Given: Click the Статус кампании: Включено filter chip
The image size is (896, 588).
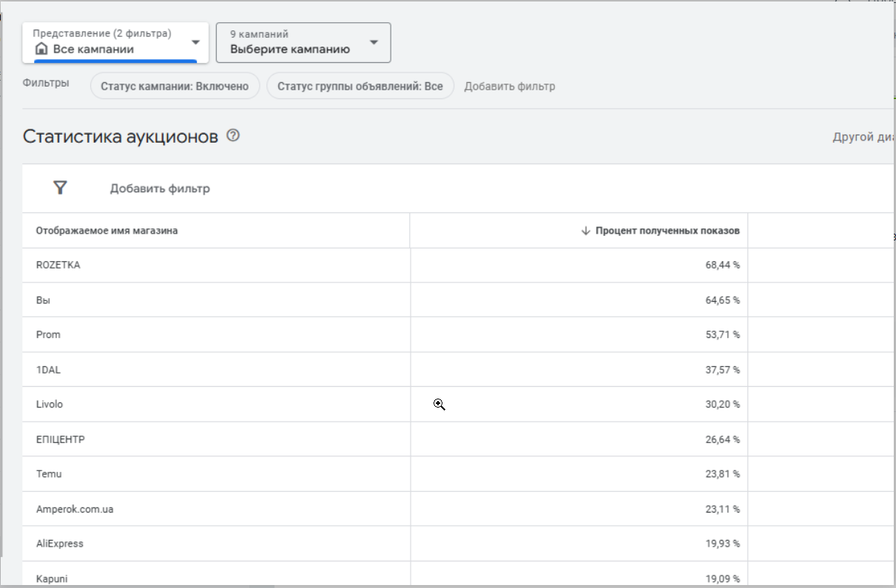Looking at the screenshot, I should (x=175, y=86).
